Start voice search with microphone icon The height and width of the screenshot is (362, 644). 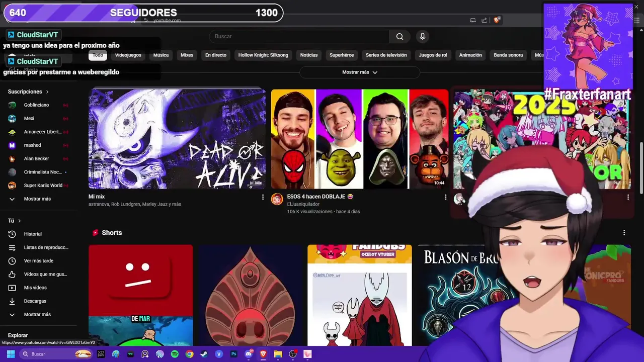coord(423,36)
